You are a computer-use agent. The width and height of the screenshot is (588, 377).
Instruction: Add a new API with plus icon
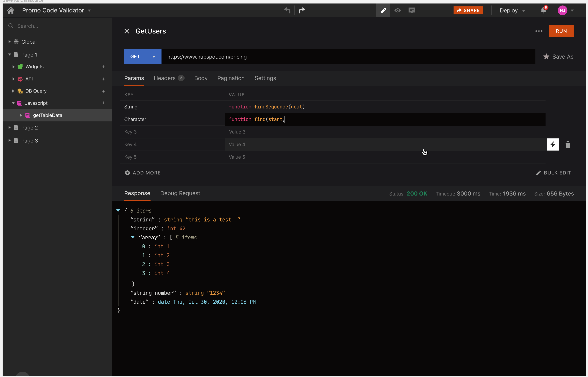(104, 79)
